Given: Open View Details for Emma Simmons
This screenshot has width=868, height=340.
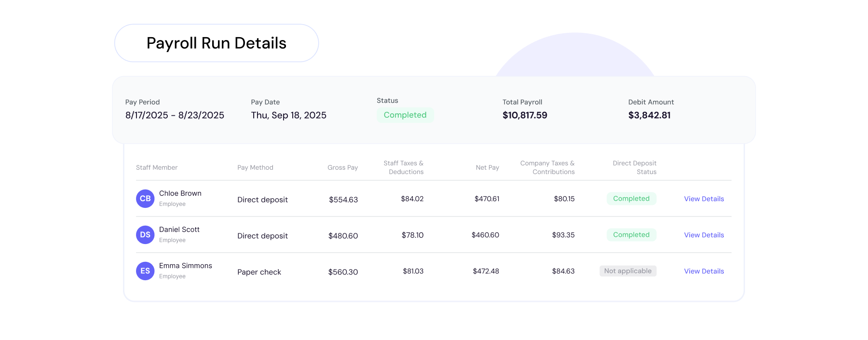Looking at the screenshot, I should 704,271.
